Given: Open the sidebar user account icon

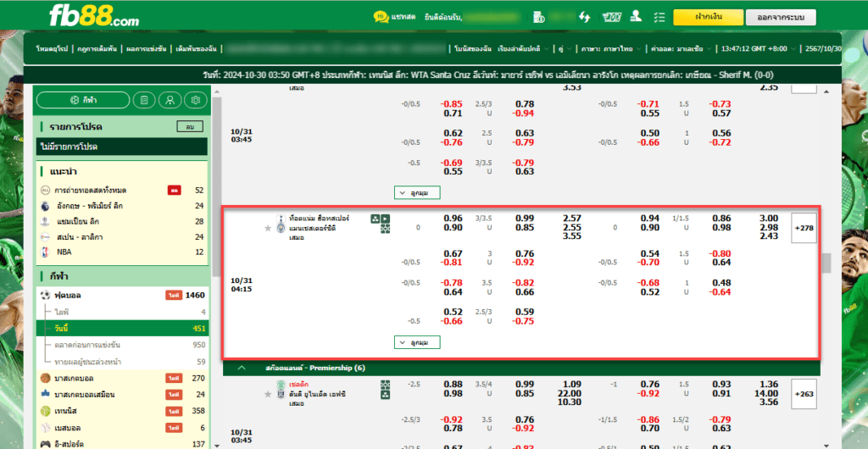Looking at the screenshot, I should pos(170,100).
